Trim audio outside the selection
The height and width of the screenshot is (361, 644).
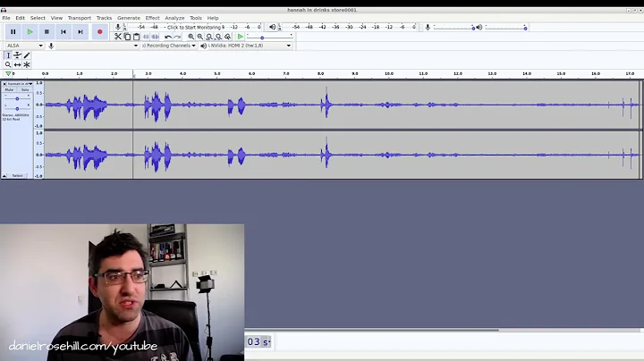point(146,37)
